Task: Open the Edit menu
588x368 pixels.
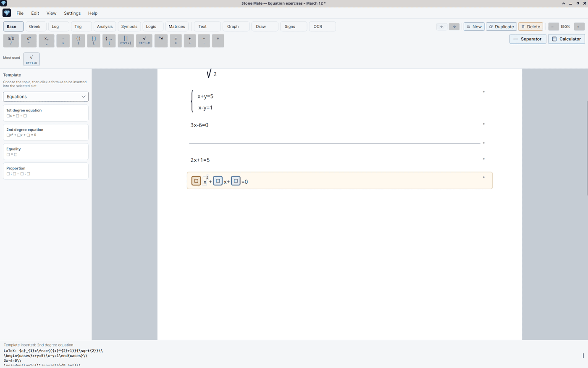Action: coord(35,13)
